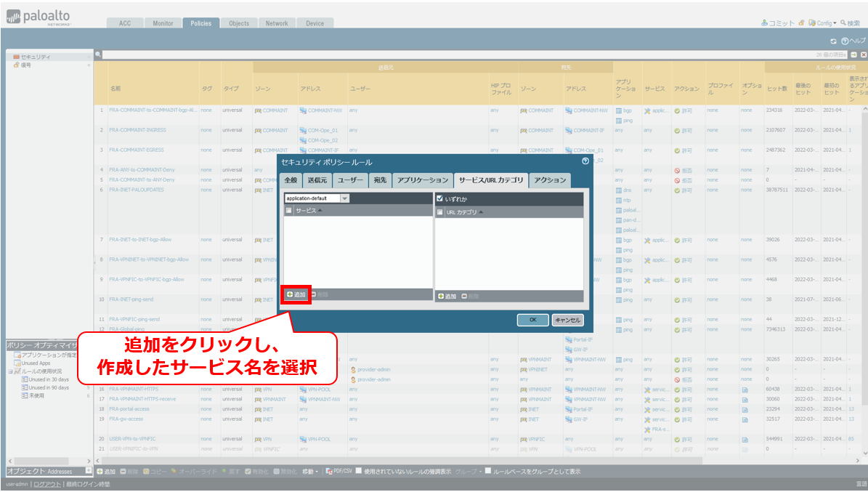Image resolution: width=868 pixels, height=492 pixels.
Task: Click the left panel scroll-right arrow
Action: [x=89, y=461]
